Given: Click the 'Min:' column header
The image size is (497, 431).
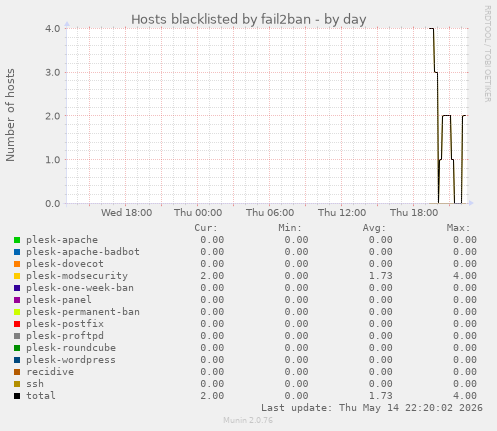Looking at the screenshot, I should pyautogui.click(x=290, y=228).
